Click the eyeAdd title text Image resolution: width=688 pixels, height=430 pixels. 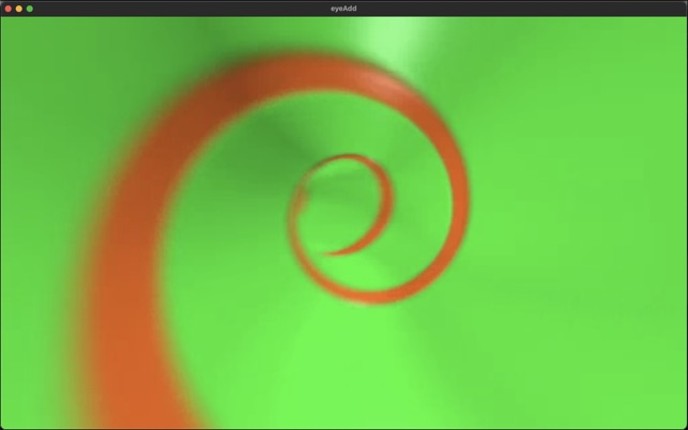344,8
